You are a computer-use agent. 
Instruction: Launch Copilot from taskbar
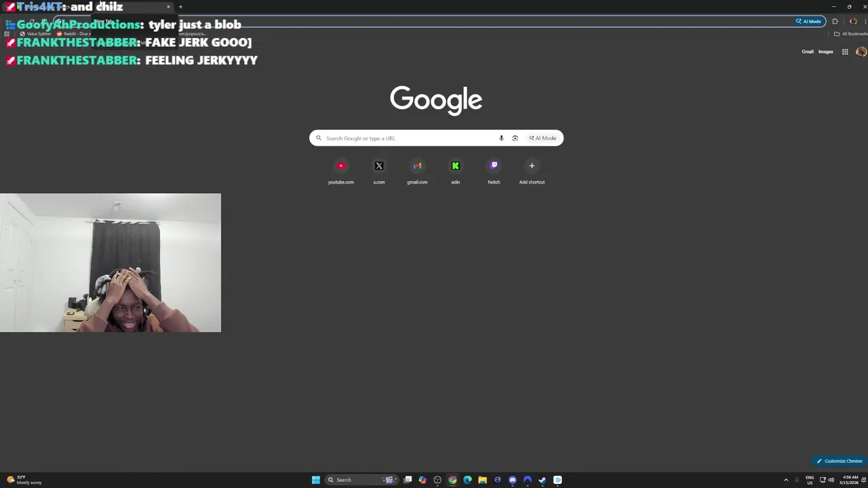click(x=422, y=480)
